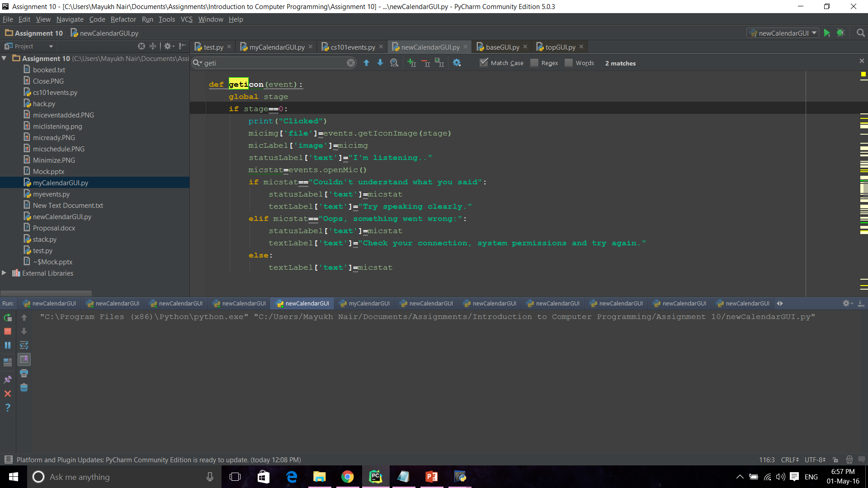The image size is (868, 488).
Task: Change line separator CRLF
Action: [x=789, y=460]
